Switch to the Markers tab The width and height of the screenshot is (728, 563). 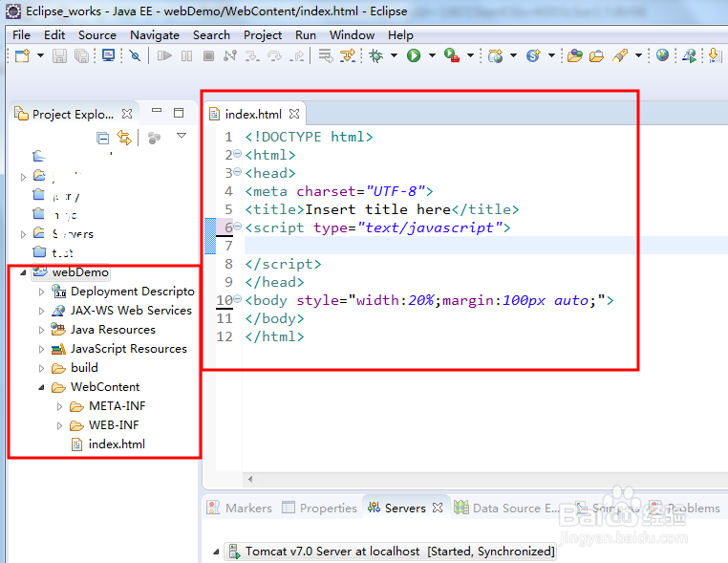coord(240,508)
